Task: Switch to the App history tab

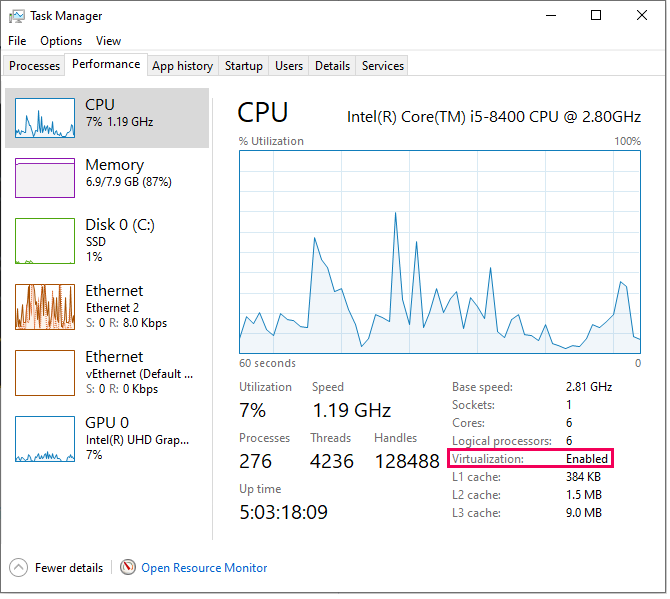Action: (x=182, y=66)
